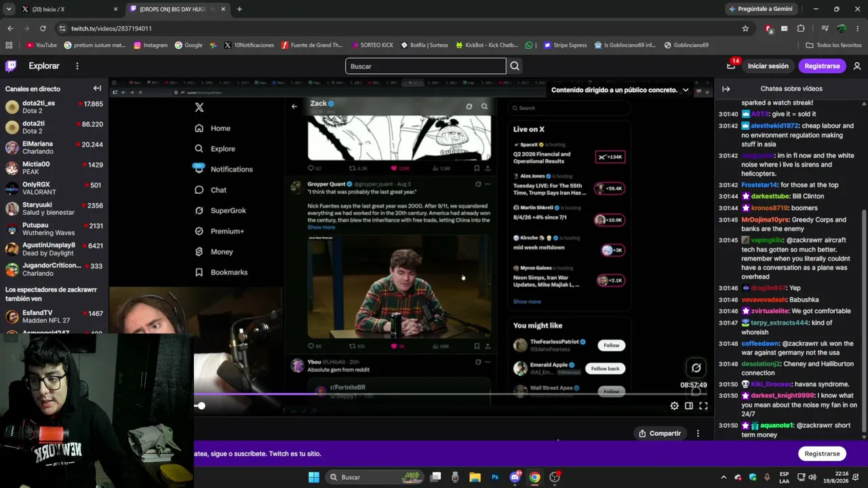Open the YouTube bookmark
The image size is (868, 488).
(41, 45)
